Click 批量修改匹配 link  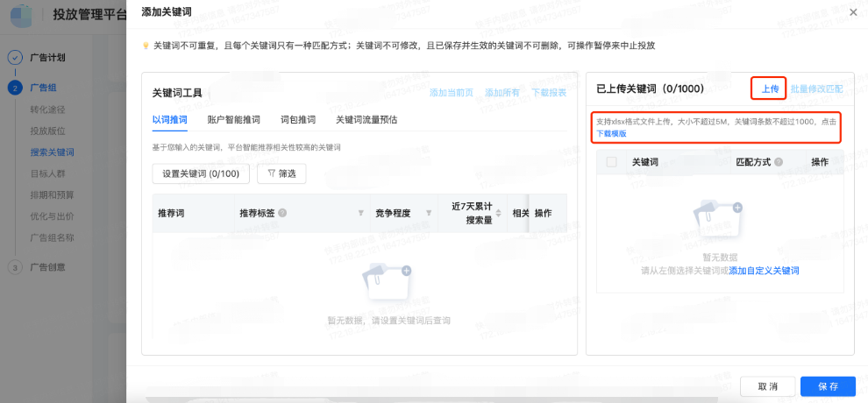(817, 88)
